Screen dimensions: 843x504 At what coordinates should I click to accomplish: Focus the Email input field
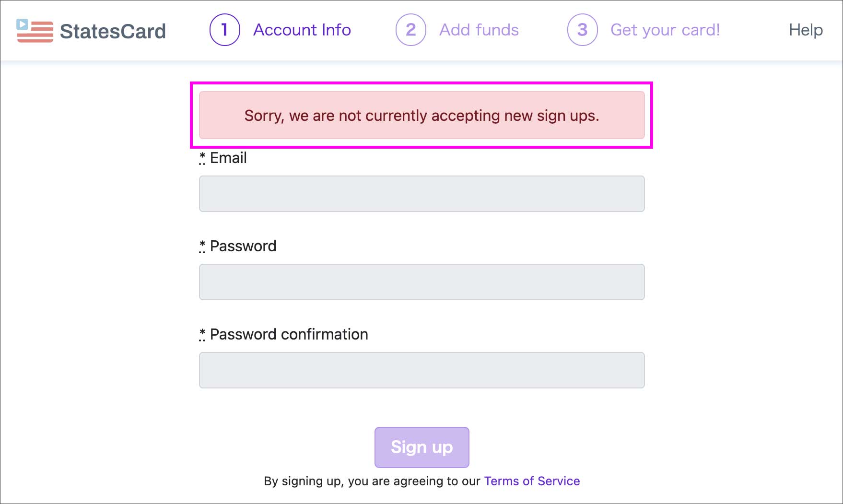click(421, 194)
